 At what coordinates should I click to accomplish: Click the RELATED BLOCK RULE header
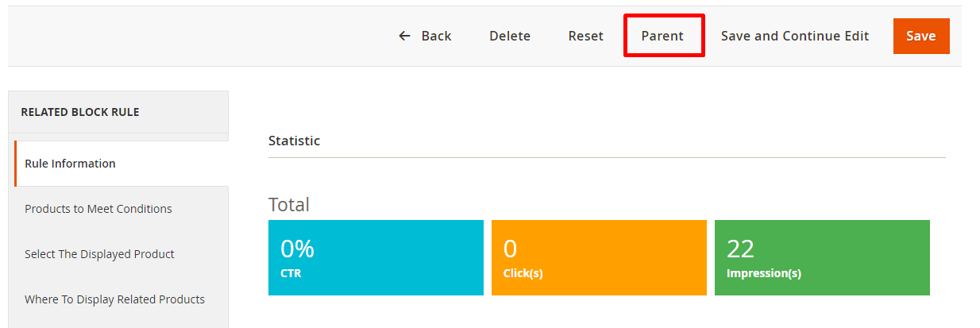point(79,112)
